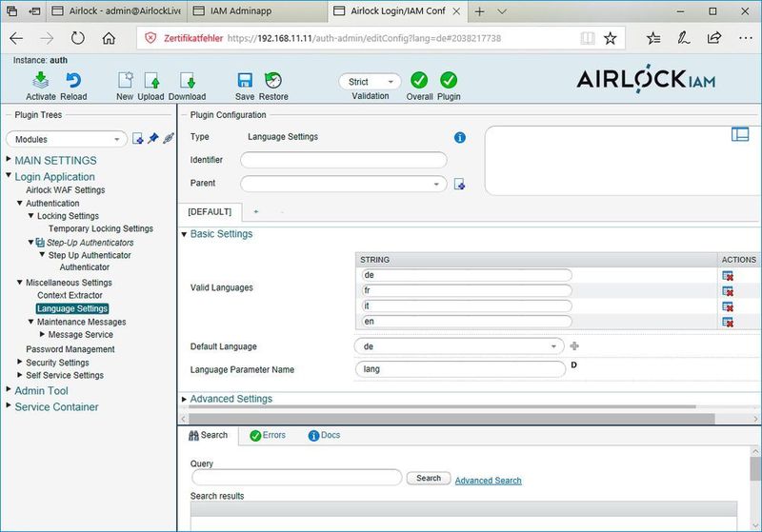Screen dimensions: 762x532
Task: Open the browser settings and more menu
Action: 746,38
